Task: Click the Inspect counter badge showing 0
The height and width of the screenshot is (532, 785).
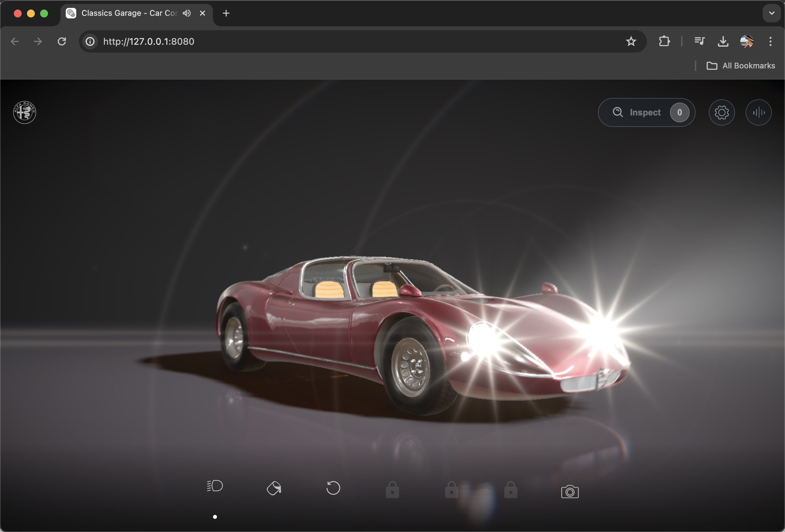Action: (x=679, y=112)
